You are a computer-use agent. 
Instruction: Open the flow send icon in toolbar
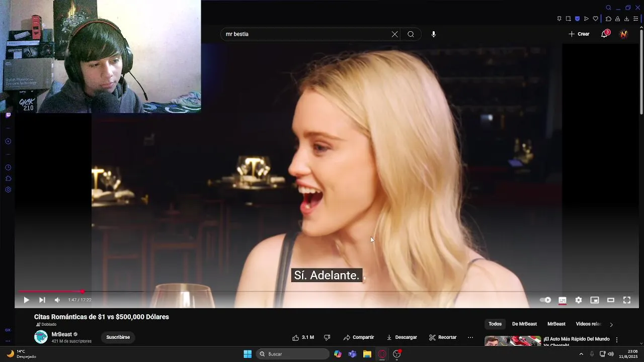(x=586, y=19)
